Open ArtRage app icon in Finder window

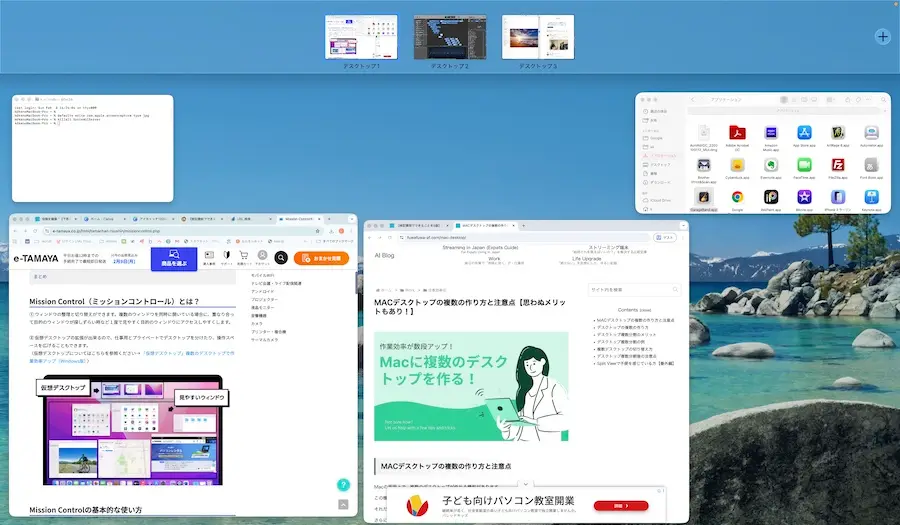click(x=837, y=133)
